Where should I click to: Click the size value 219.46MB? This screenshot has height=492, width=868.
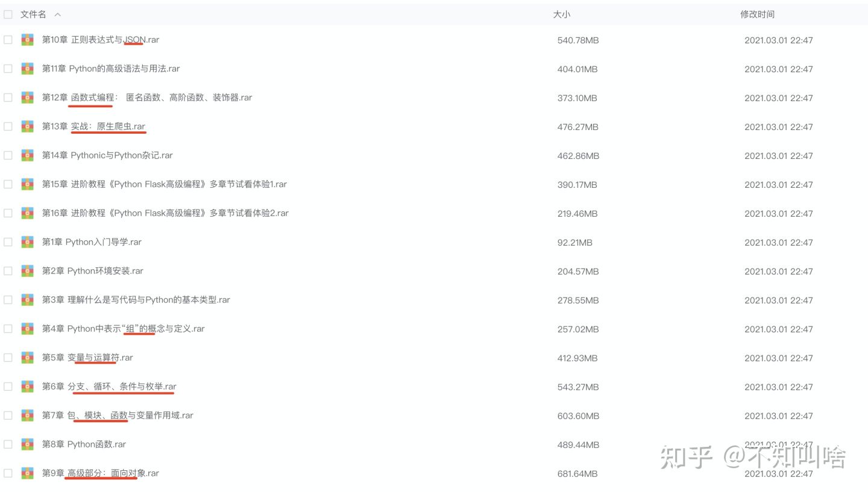coord(577,214)
